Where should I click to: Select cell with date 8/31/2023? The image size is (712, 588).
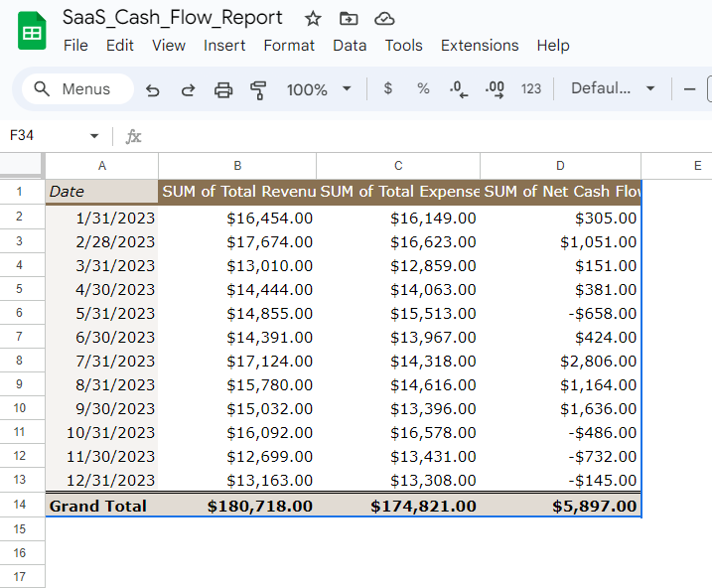point(101,385)
